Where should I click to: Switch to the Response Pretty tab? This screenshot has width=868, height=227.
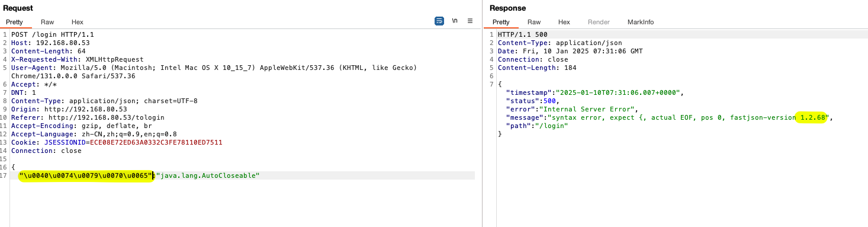[501, 22]
